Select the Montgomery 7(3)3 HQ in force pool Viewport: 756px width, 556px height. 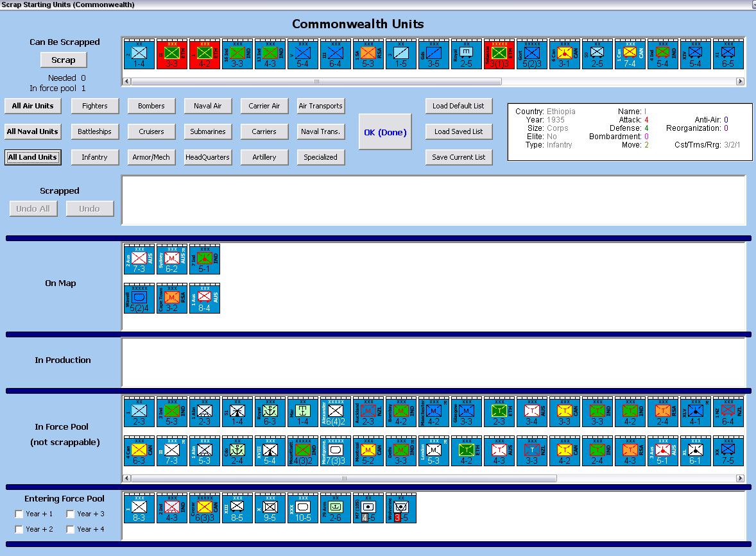[x=336, y=451]
